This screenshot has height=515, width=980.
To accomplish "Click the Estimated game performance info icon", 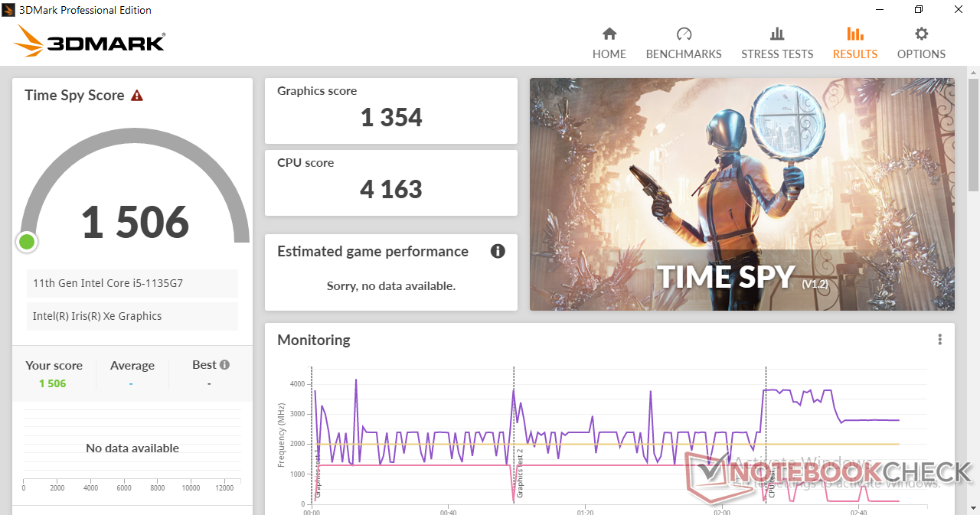I will tap(498, 251).
